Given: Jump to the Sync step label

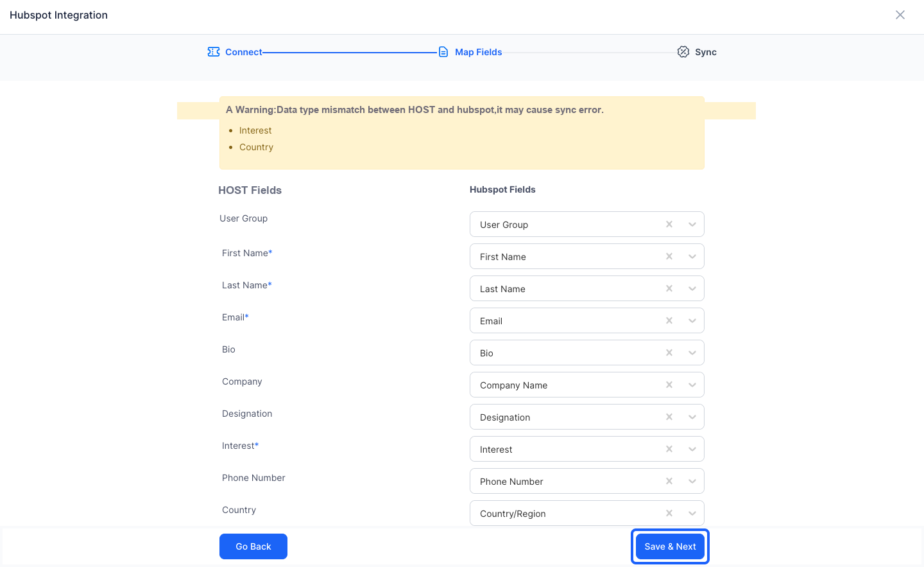Looking at the screenshot, I should point(706,52).
